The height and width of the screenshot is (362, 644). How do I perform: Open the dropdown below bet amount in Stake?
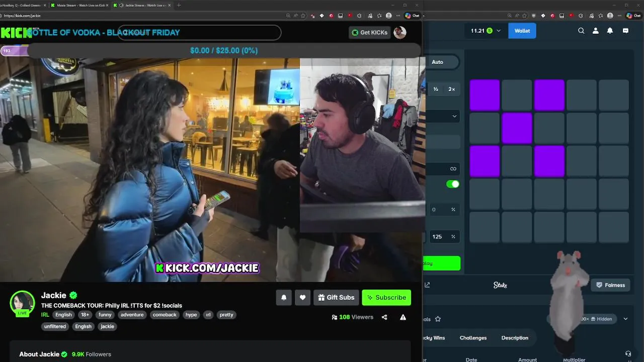click(443, 116)
